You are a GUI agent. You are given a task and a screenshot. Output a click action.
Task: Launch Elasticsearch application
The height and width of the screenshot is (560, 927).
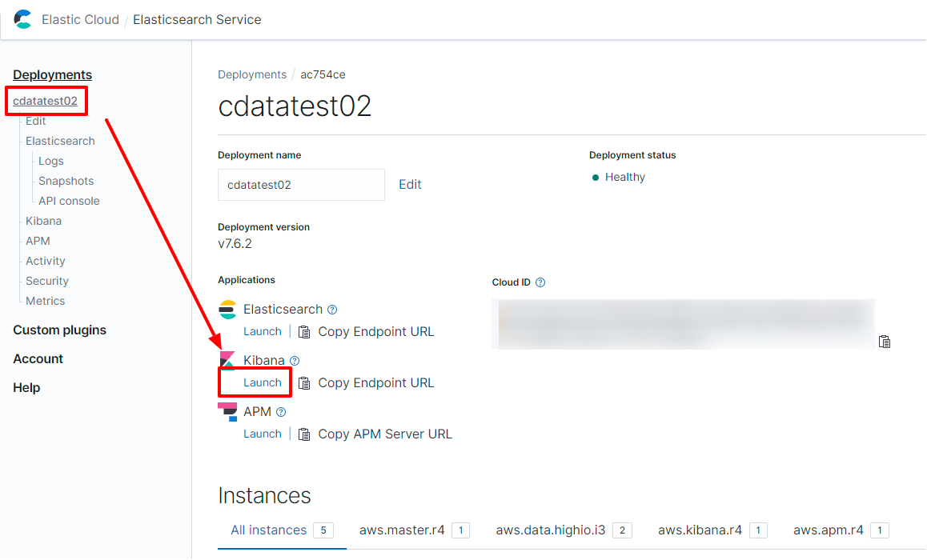click(263, 331)
